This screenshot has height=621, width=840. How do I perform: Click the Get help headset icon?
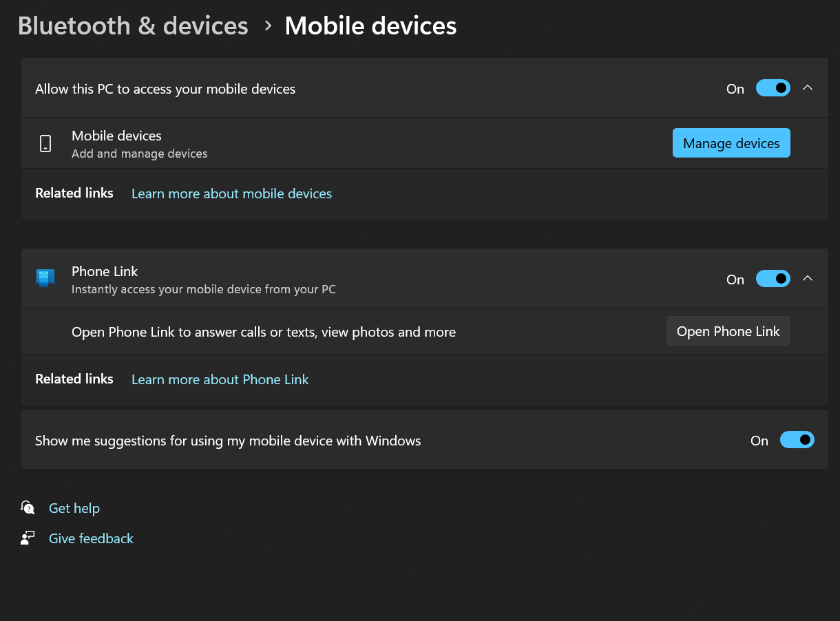coord(28,507)
